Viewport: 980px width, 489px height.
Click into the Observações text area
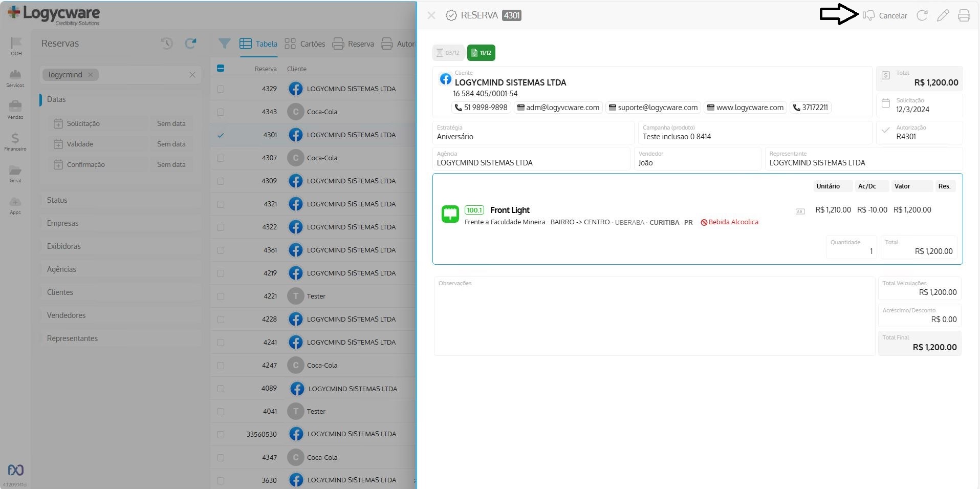[655, 316]
